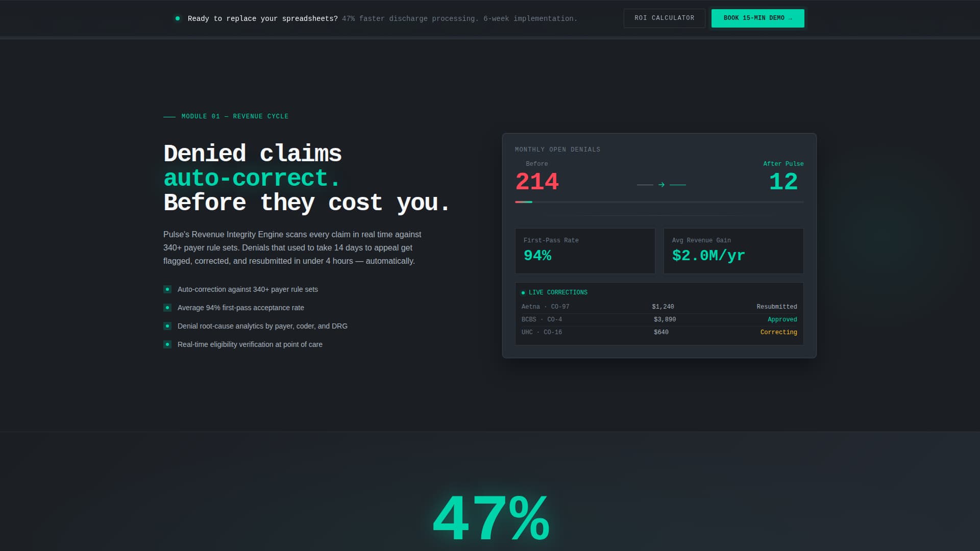
Task: Click the Live Corrections green dot
Action: coord(523,293)
